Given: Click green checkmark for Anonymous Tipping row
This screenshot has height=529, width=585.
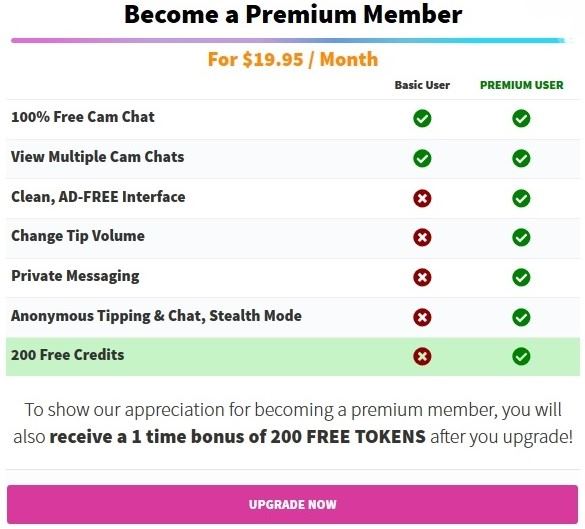Looking at the screenshot, I should click(521, 317).
